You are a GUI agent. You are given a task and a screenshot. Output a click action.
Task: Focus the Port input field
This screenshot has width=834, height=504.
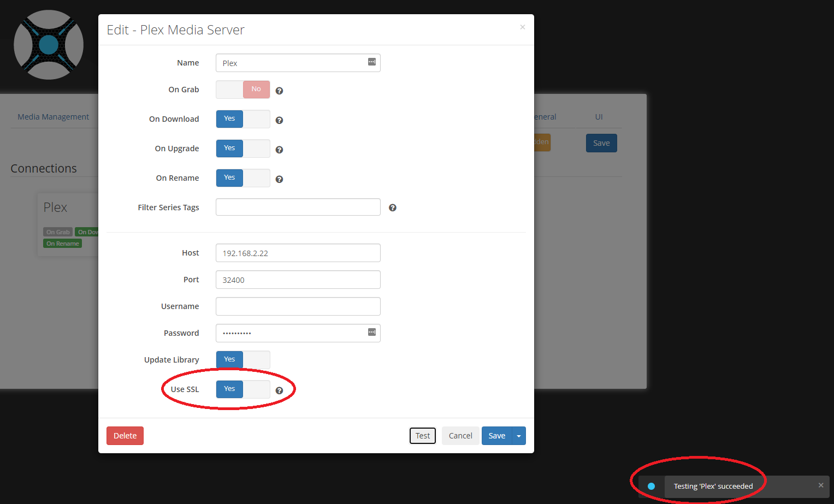click(x=298, y=280)
